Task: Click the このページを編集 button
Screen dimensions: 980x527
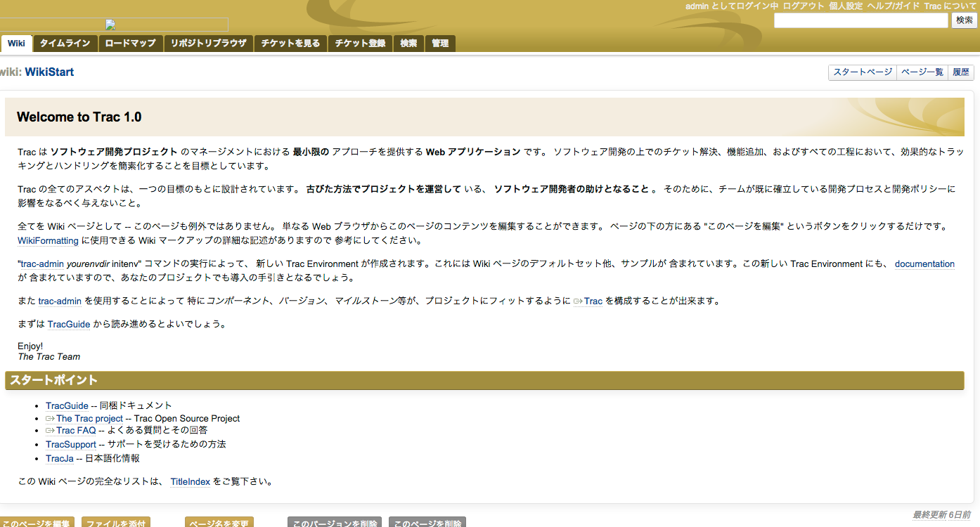Action: (x=37, y=523)
